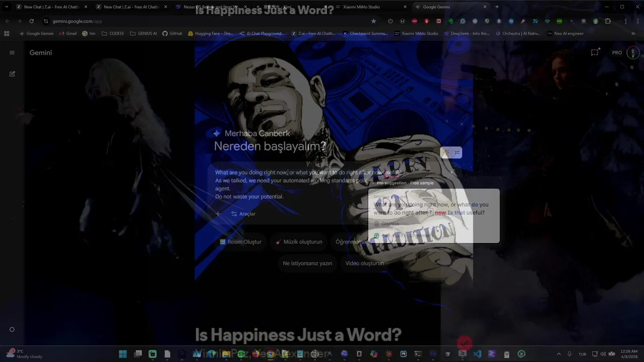Go back in browser history
Screen dimensions: 644x362
[7, 21]
